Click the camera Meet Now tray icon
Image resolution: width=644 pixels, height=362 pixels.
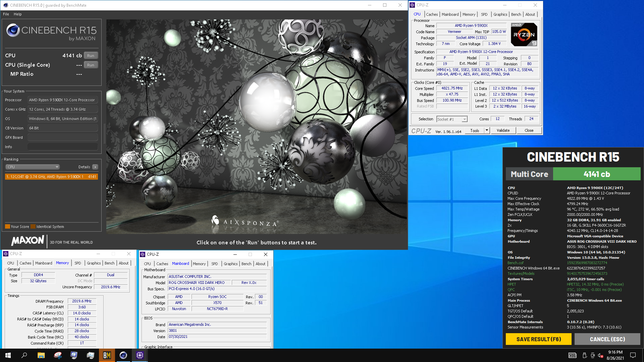[593, 355]
